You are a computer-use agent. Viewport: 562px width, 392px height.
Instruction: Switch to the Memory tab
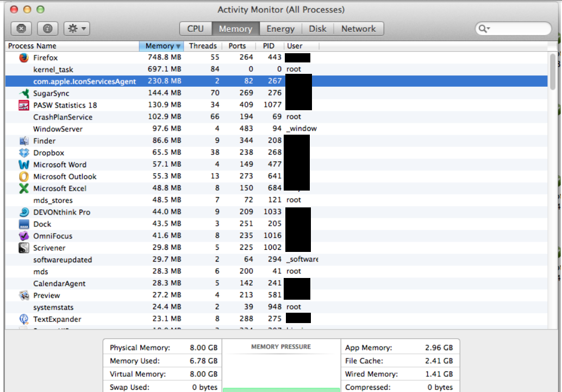coord(235,29)
